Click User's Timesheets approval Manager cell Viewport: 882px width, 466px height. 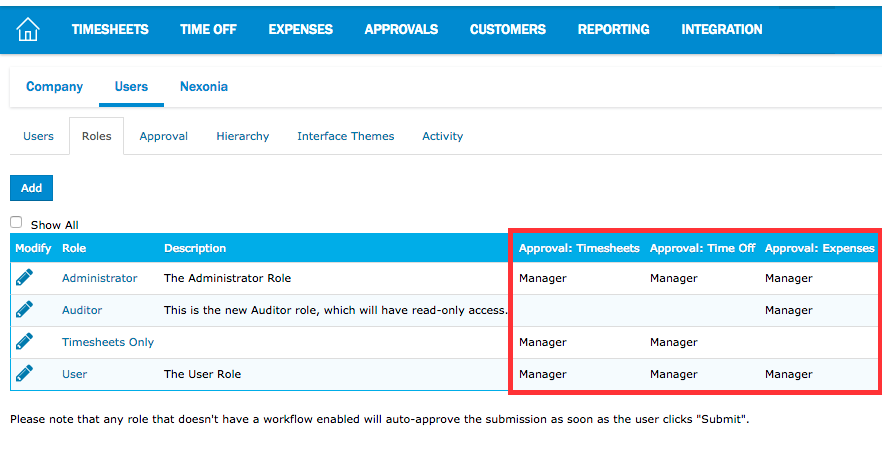coord(543,374)
